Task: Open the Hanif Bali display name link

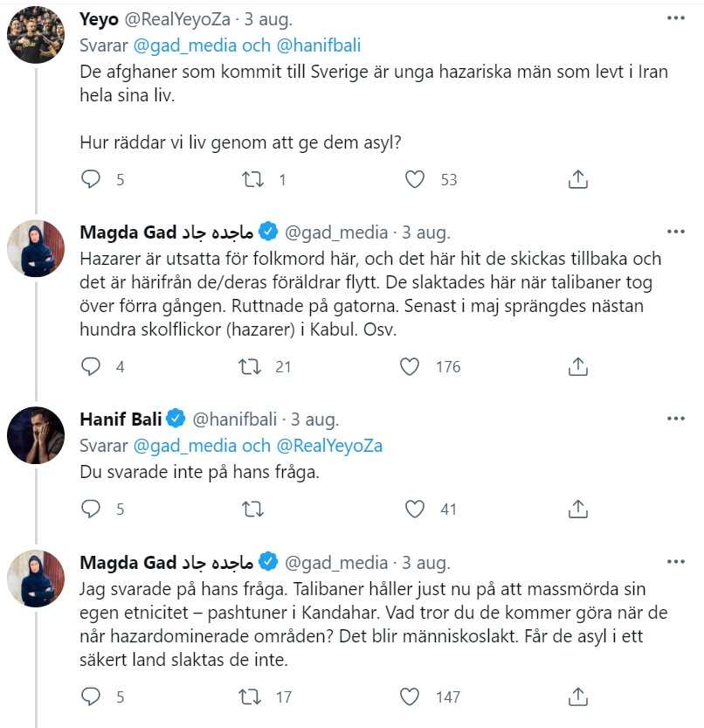Action: [119, 419]
